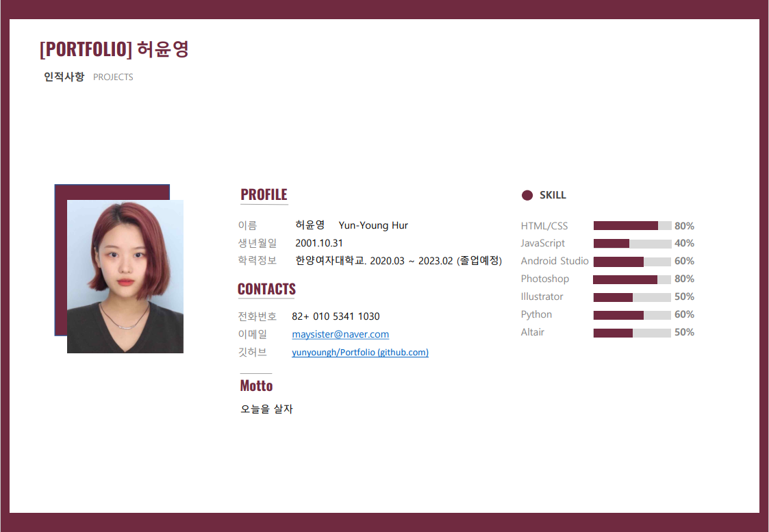Open the 인적사항 tab
The width and height of the screenshot is (769, 532).
tap(64, 77)
